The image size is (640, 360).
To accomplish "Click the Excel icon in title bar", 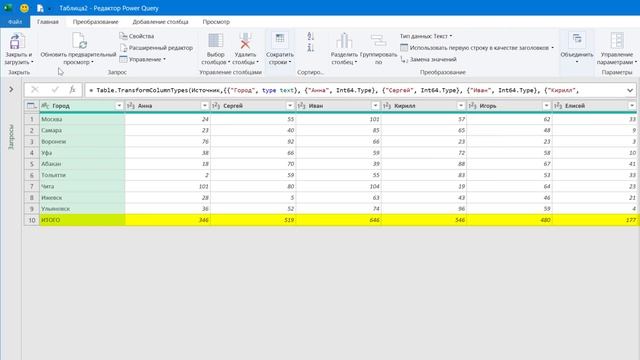I will click(8, 8).
